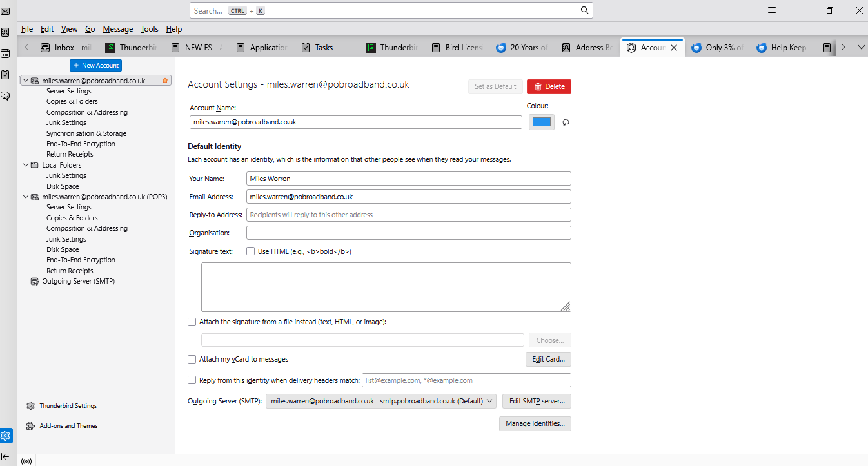Screen dimensions: 868x466
Task: Enable Attach my vCard to messages
Action: click(x=192, y=359)
